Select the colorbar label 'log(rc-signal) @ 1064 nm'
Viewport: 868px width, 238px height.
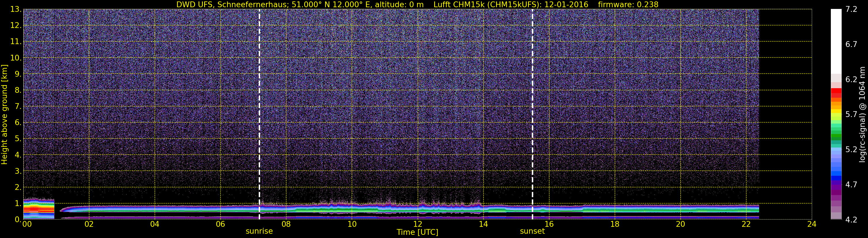click(862, 115)
